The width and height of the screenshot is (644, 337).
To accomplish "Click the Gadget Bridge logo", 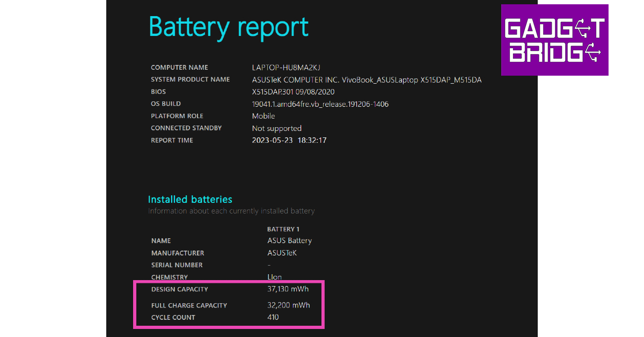I will pyautogui.click(x=554, y=40).
